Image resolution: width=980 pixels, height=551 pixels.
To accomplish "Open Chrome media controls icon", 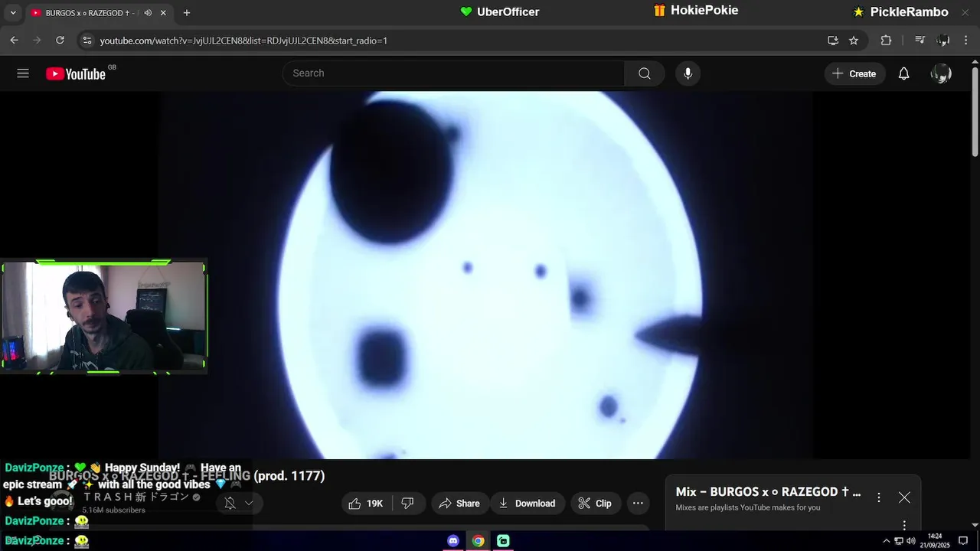I will pyautogui.click(x=920, y=41).
